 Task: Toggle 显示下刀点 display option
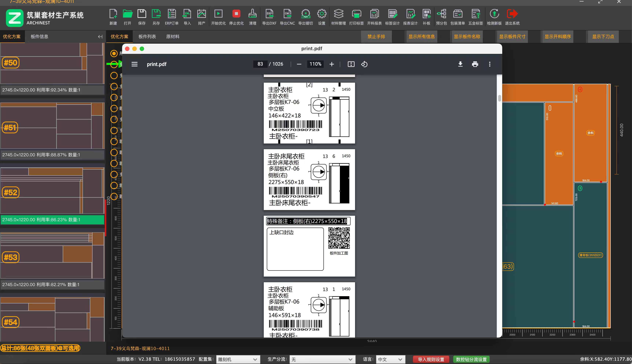pyautogui.click(x=603, y=37)
